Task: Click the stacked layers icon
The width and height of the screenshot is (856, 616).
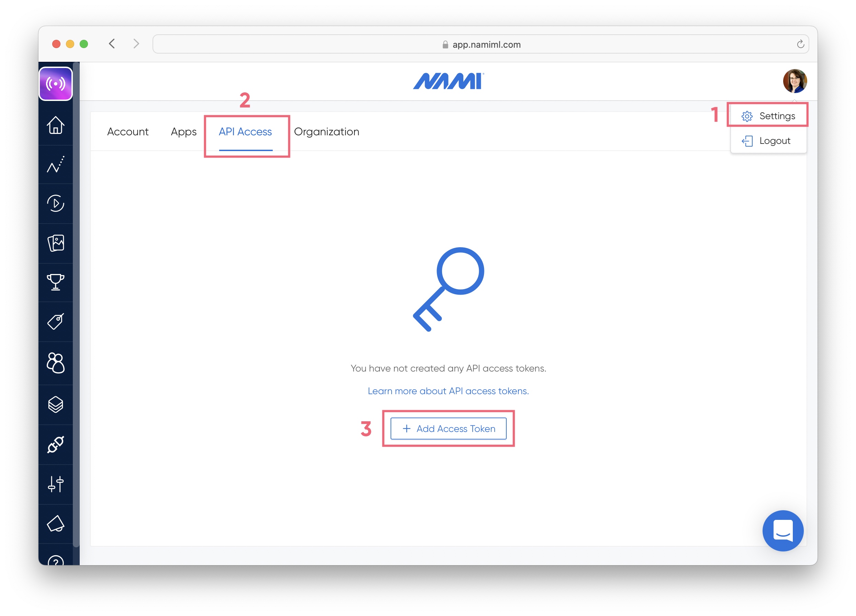Action: coord(56,404)
